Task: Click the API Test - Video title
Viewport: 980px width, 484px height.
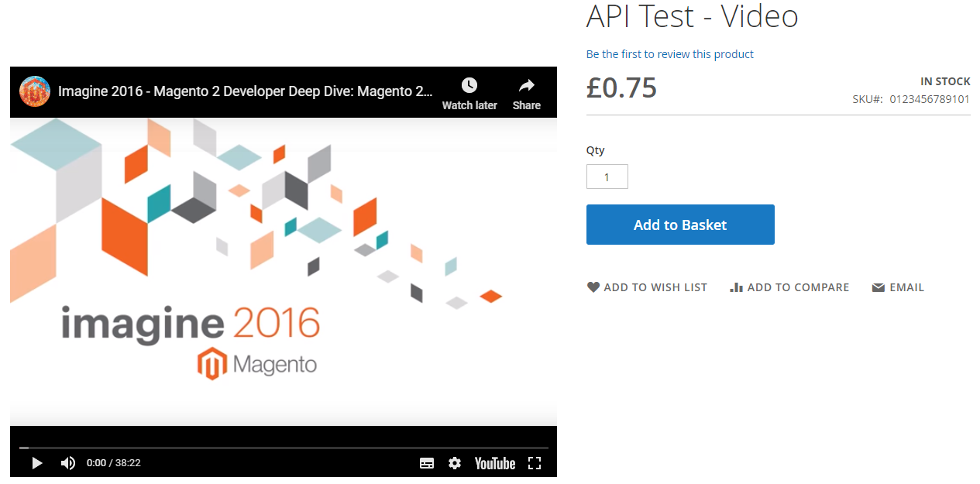Action: click(x=692, y=16)
